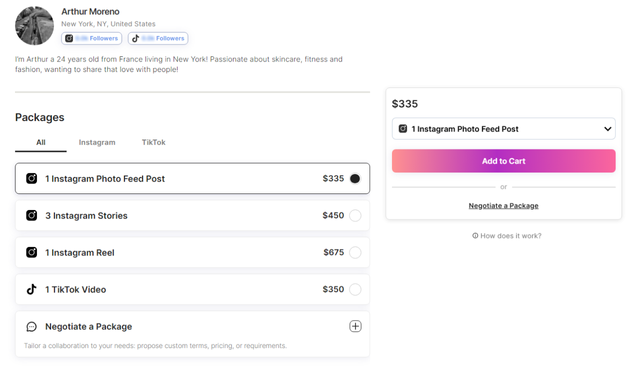Screen dimensions: 640x368
Task: Select the 1 Instagram Photo Feed Post radio button
Action: 355,179
